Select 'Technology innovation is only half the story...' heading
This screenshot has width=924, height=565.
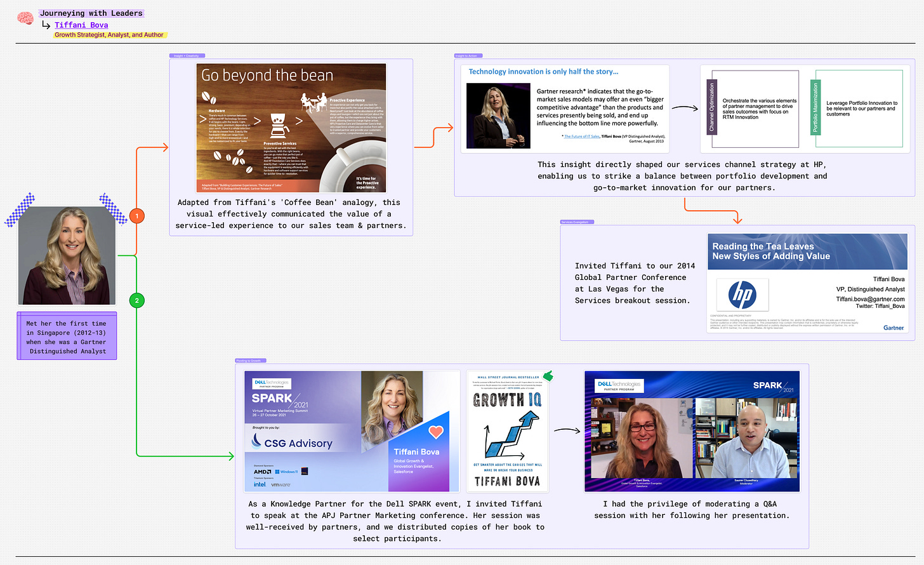(x=543, y=72)
